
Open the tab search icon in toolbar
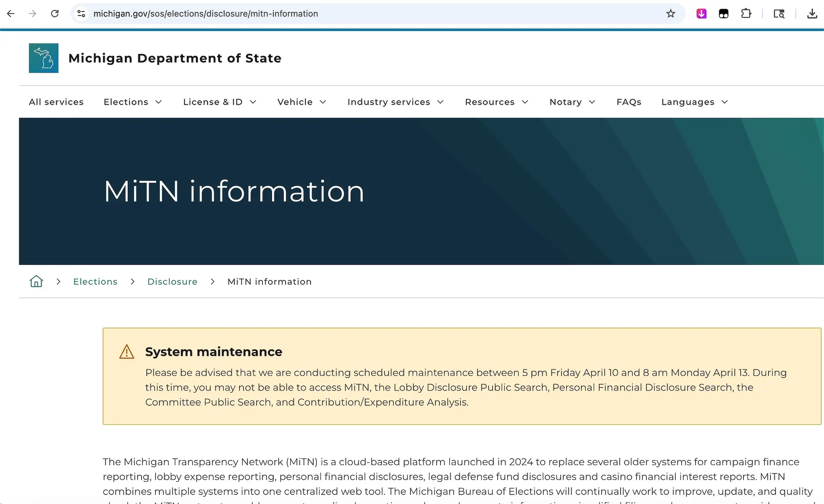(779, 14)
